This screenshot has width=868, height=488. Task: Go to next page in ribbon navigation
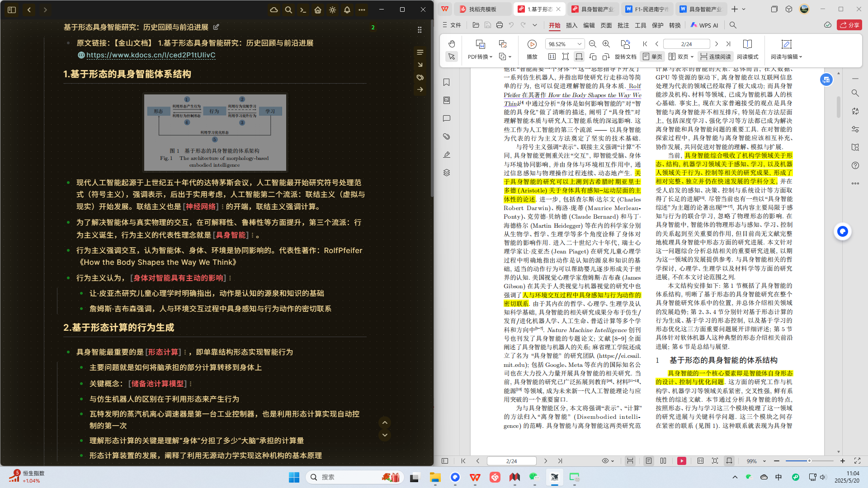[716, 44]
